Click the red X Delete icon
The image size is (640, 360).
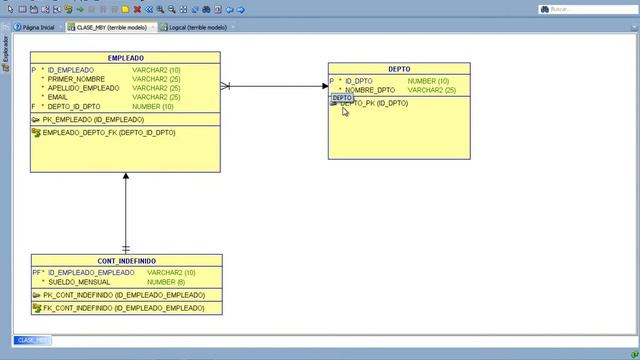138,9
